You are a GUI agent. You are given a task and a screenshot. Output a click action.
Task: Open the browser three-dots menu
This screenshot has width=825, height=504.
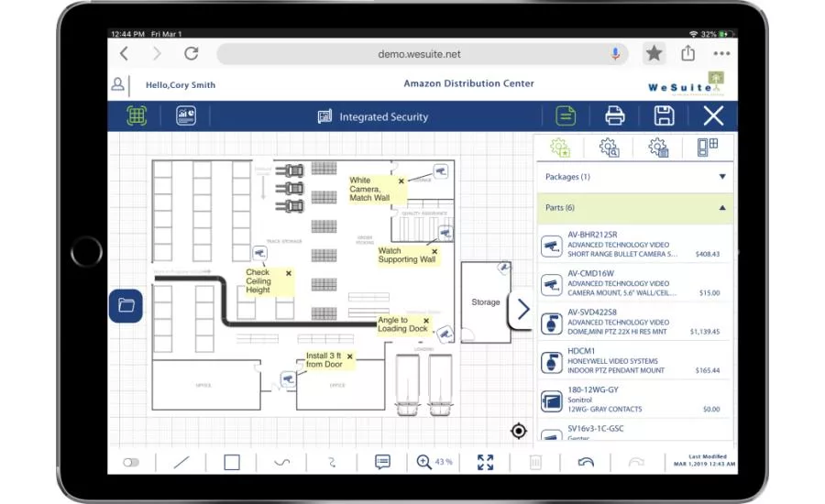pyautogui.click(x=722, y=53)
